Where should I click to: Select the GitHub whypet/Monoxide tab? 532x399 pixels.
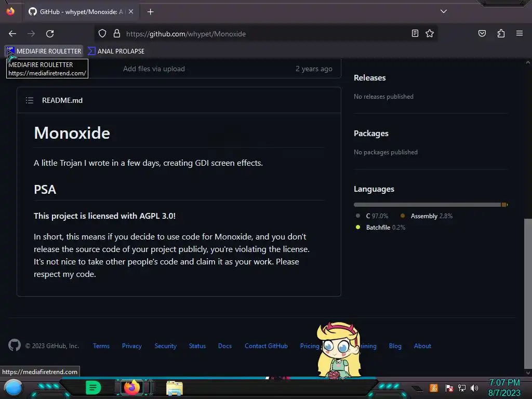pos(81,12)
